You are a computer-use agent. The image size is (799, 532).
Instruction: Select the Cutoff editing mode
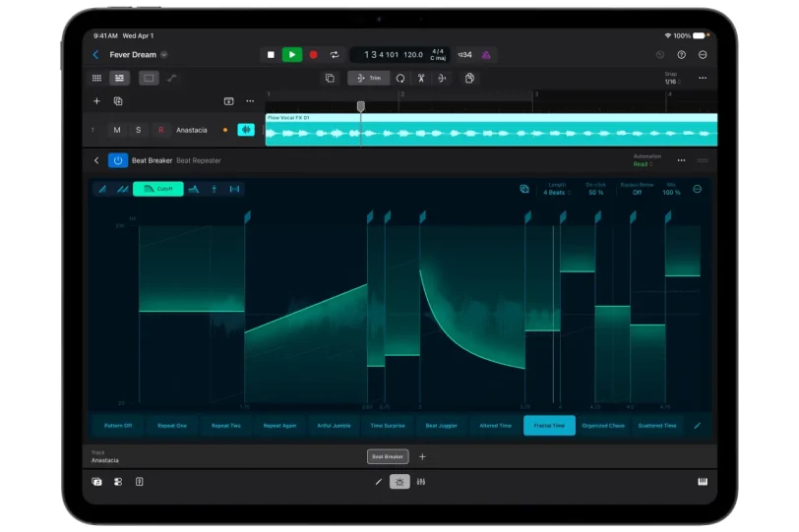(x=158, y=189)
